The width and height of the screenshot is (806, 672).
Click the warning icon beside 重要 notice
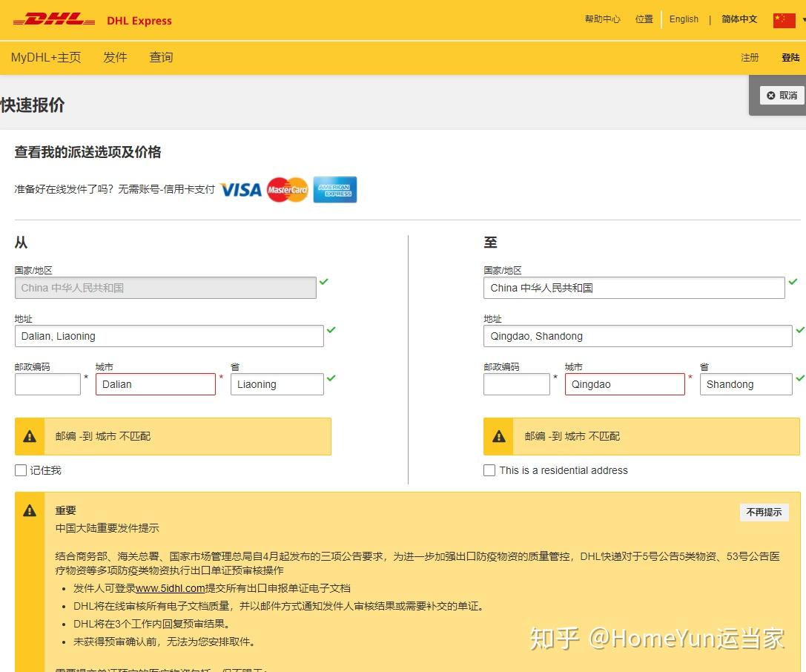[30, 510]
